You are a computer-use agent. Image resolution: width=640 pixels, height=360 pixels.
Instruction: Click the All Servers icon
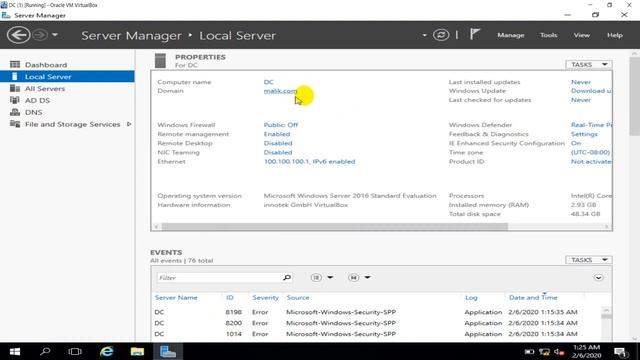(15, 88)
